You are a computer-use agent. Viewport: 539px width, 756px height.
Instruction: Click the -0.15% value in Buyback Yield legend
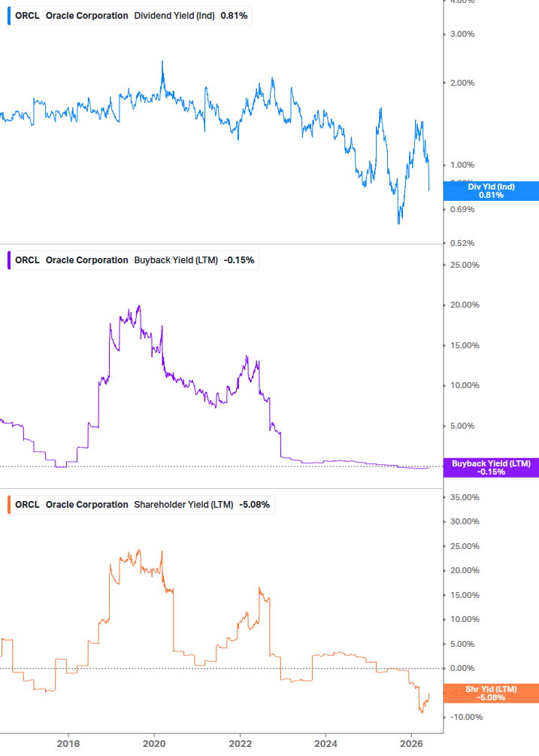[239, 260]
